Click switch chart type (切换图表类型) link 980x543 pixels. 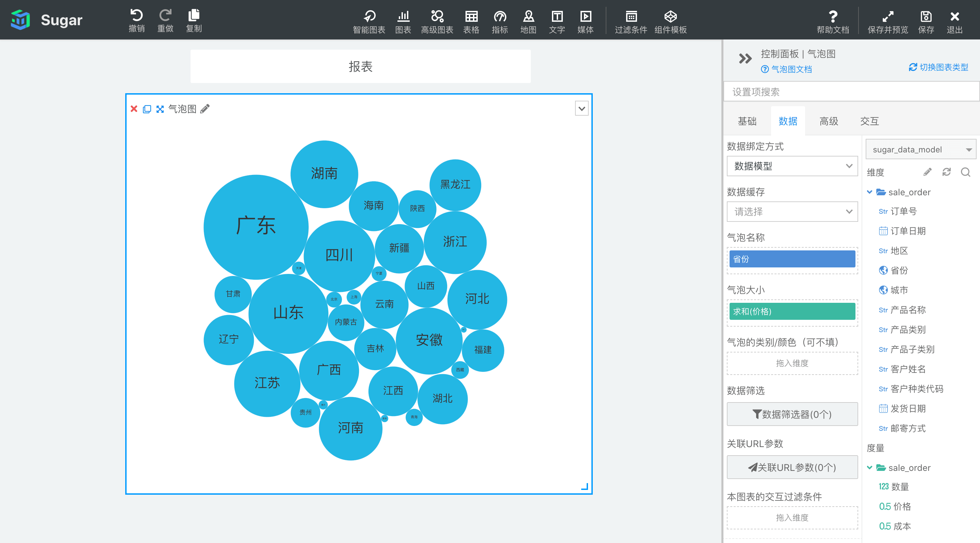pos(938,67)
